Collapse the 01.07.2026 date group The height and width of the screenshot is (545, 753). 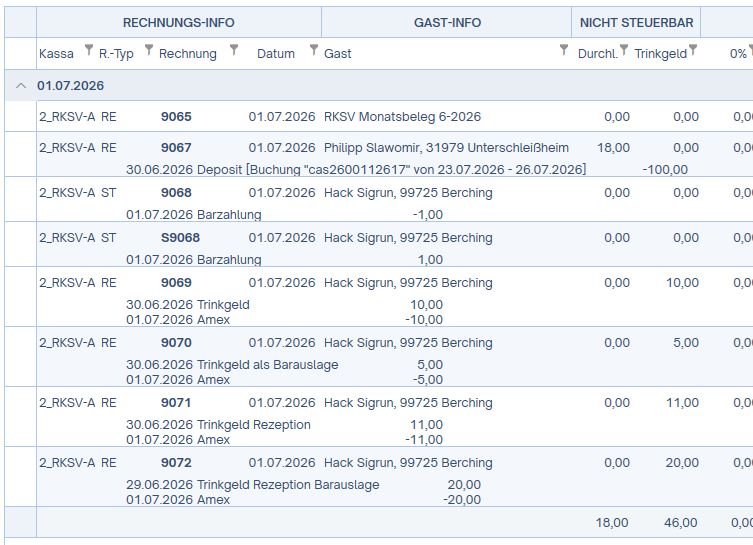21,86
